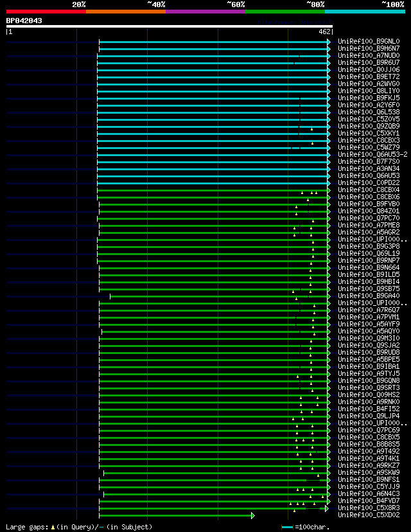
Task: Select the UniRef100_Q9SB75 label
Action: point(369,288)
